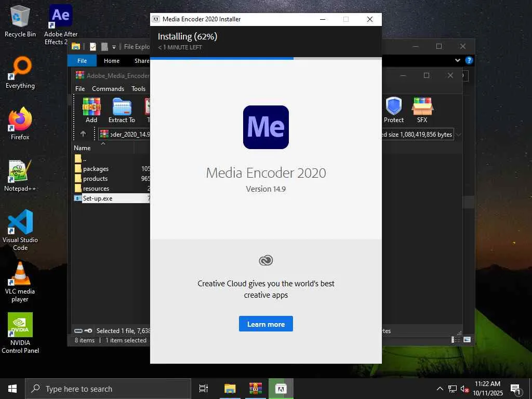Viewport: 532px width, 399px height.
Task: Open WinRAR's Tools menu
Action: 138,88
